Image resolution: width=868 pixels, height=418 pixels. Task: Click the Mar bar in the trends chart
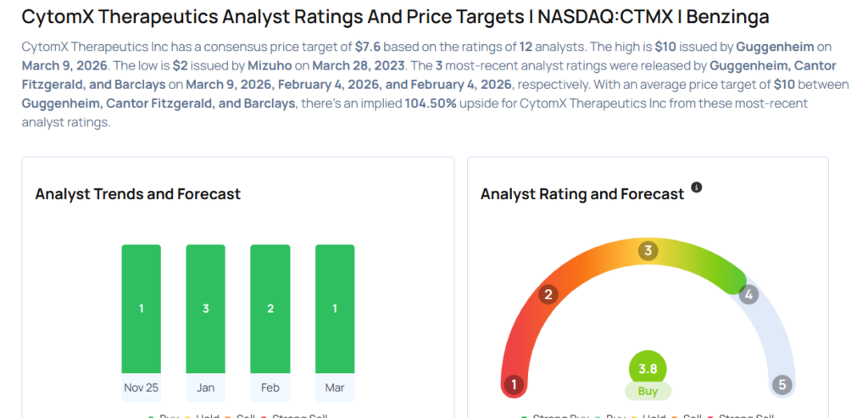click(335, 309)
